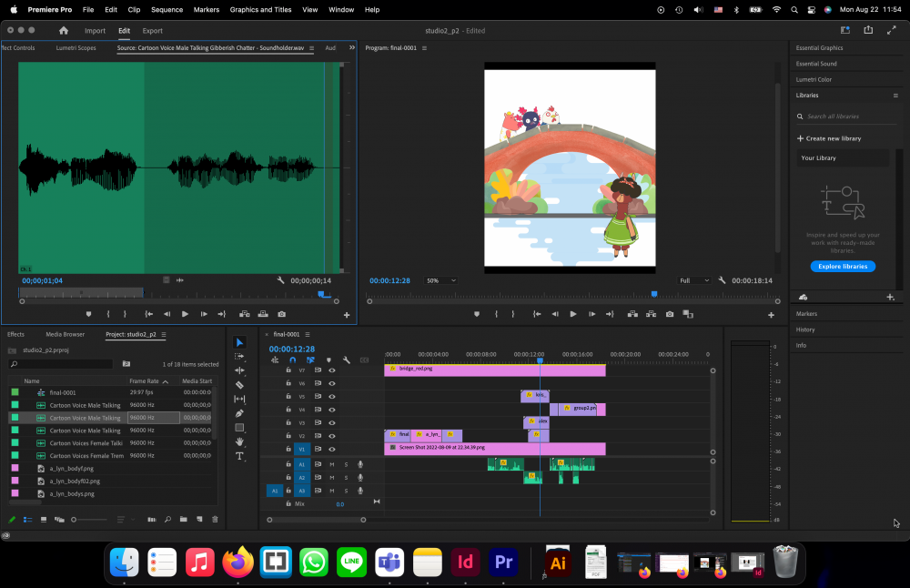Open Adobe Illustrator from the Dock

point(558,563)
